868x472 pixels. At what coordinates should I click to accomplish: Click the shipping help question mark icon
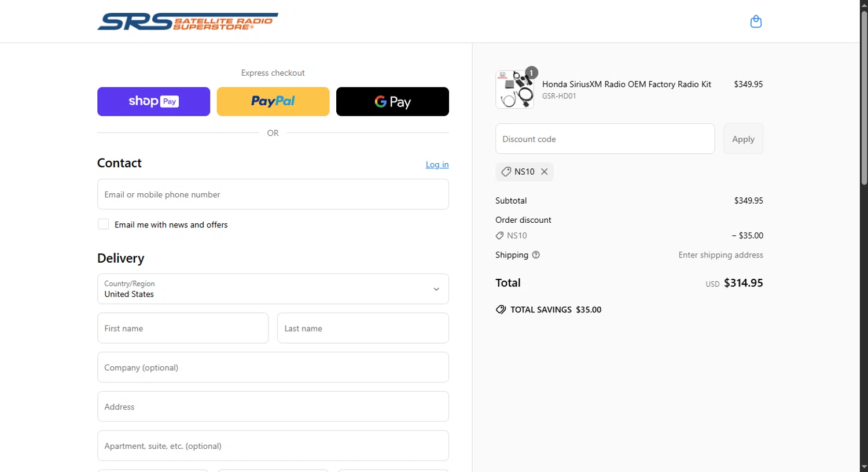pos(536,255)
